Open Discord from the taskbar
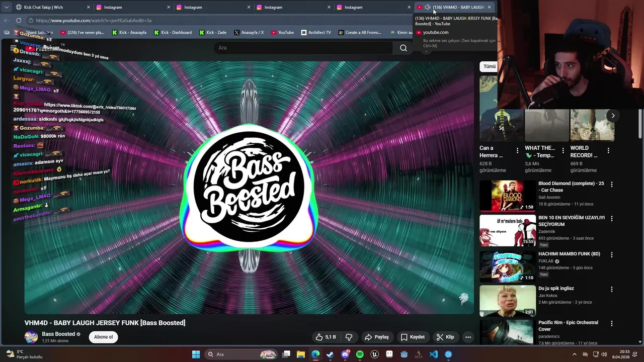The width and height of the screenshot is (644, 362). tap(345, 354)
